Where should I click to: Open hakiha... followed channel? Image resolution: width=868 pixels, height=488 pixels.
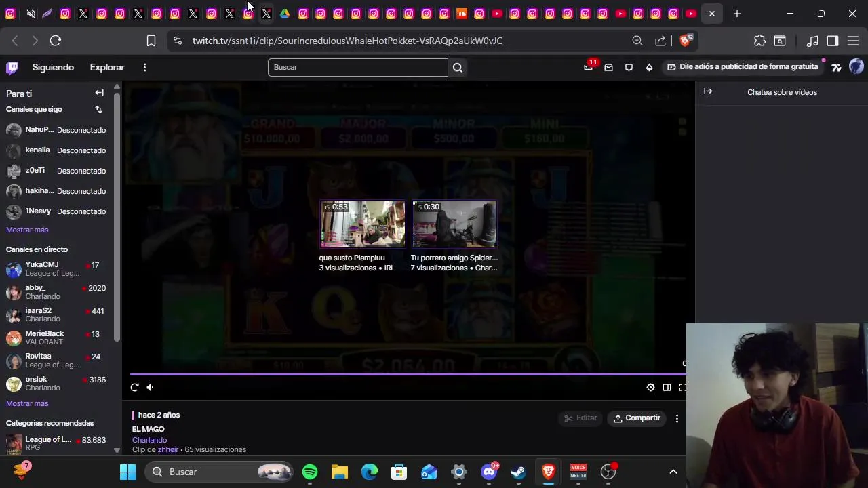56,191
